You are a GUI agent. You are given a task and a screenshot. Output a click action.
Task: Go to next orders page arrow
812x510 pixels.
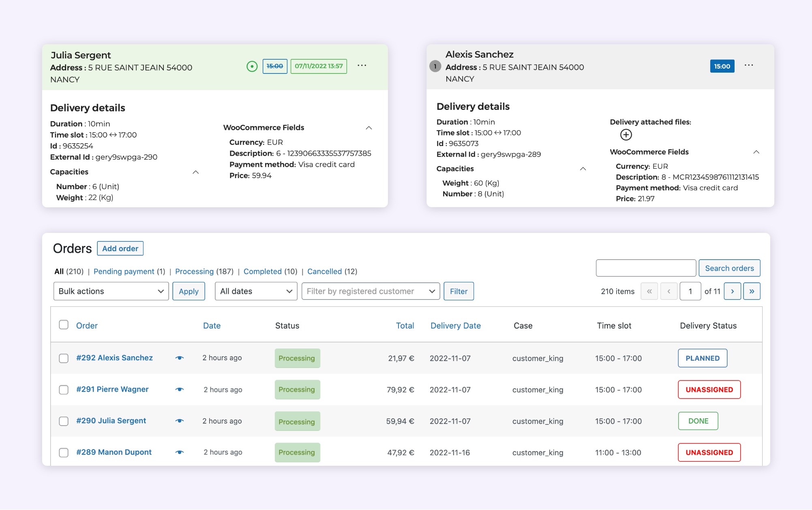click(x=732, y=291)
